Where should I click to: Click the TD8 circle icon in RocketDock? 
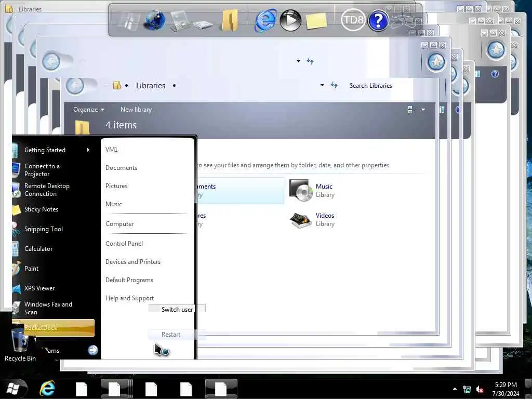pyautogui.click(x=353, y=20)
